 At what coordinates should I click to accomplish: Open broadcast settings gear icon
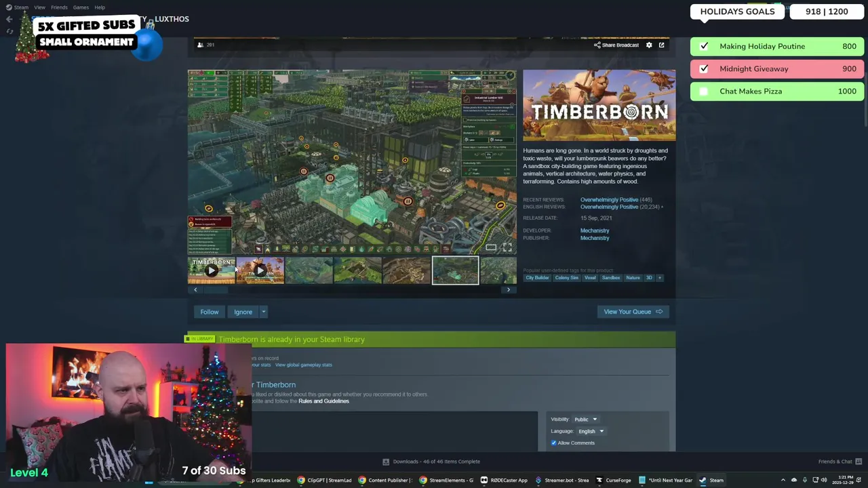point(649,45)
